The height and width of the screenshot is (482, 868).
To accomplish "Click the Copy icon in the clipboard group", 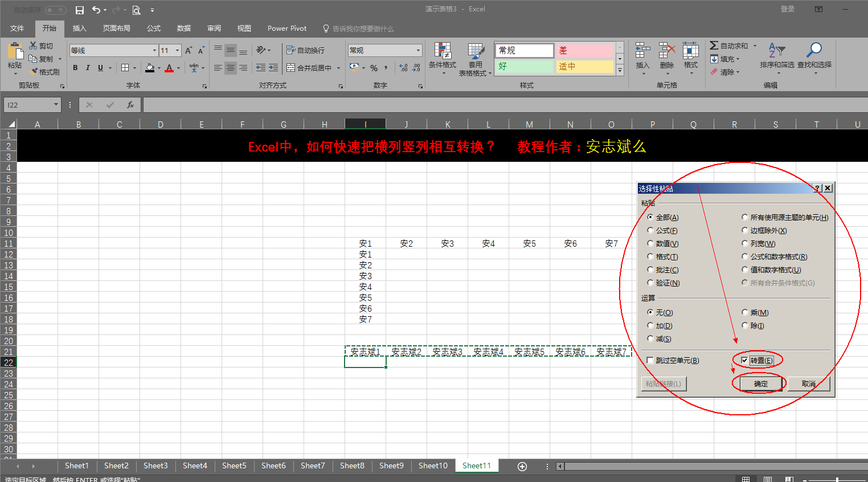I will point(33,59).
